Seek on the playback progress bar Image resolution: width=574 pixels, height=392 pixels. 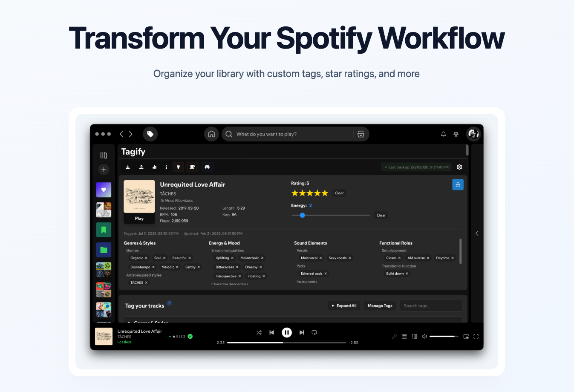287,343
